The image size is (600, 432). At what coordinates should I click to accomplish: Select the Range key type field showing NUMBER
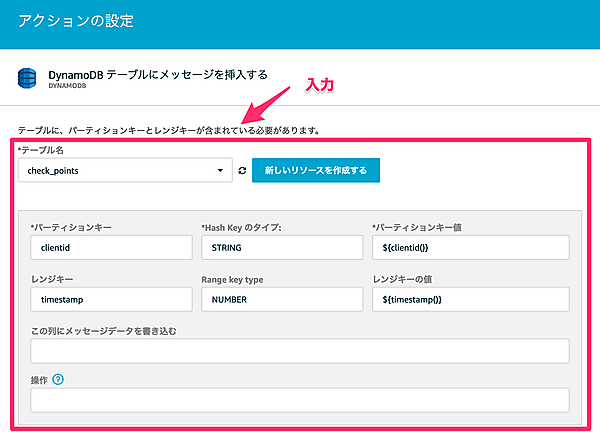(280, 299)
